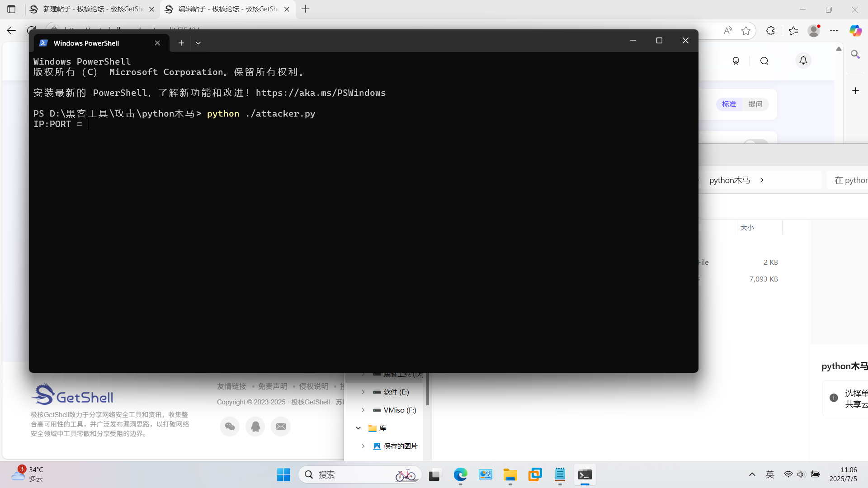Screen dimensions: 868x488
Task: Open the taskbar Control Panel icon
Action: pos(486,475)
